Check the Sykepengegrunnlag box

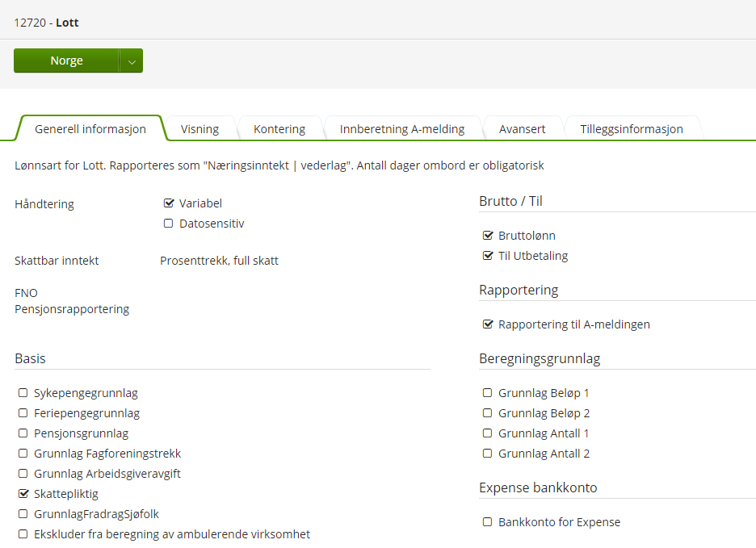coord(23,393)
